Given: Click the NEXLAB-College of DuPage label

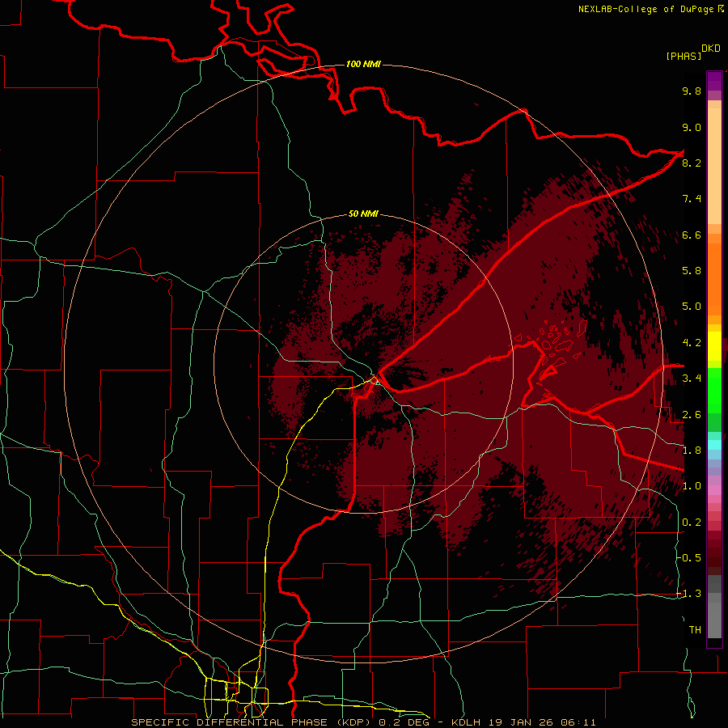Looking at the screenshot, I should 651,9.
